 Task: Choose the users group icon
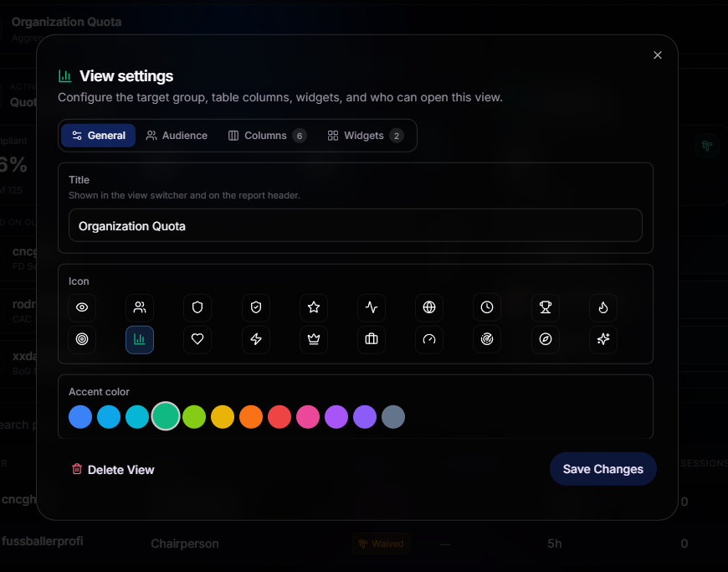coord(140,307)
